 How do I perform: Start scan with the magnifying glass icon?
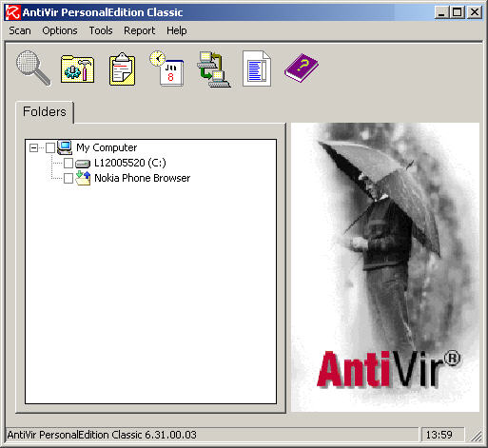coord(33,68)
